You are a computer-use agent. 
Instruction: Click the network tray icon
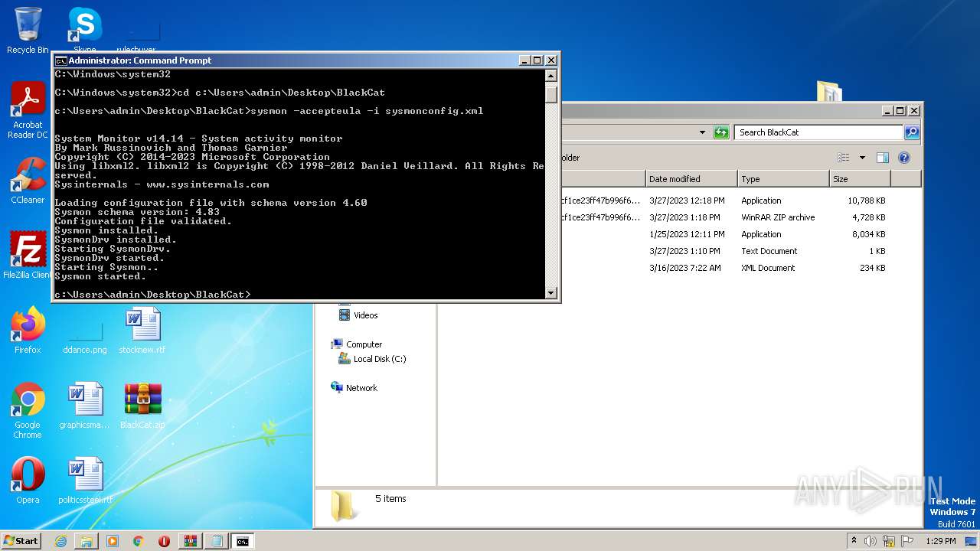[x=889, y=541]
